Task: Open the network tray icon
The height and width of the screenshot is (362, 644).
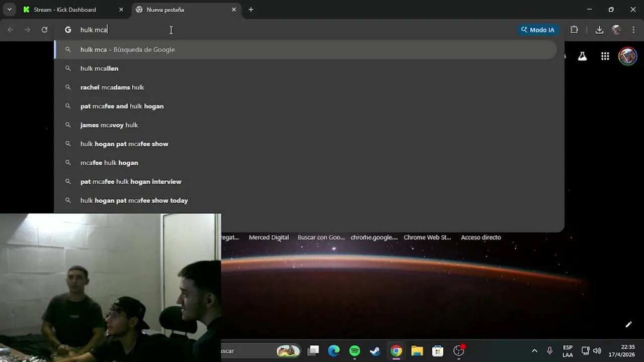Action: (586, 351)
